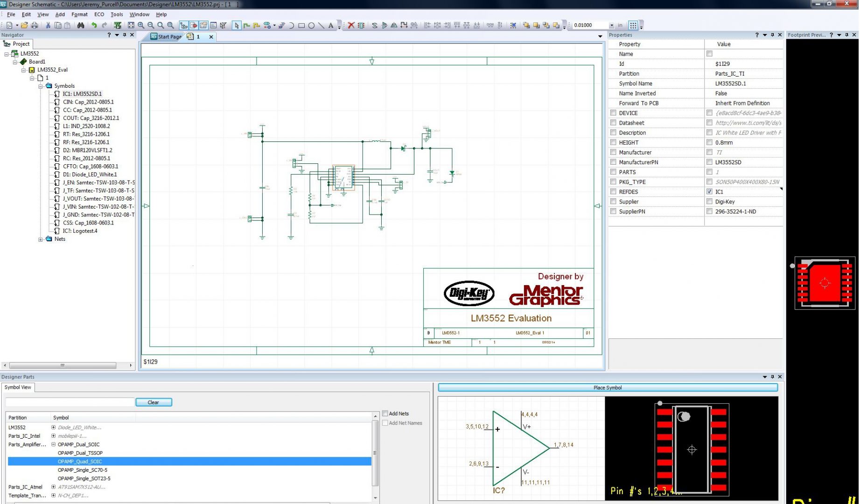Expand the Nets folder in Navigator
This screenshot has height=504, width=860.
pos(41,239)
